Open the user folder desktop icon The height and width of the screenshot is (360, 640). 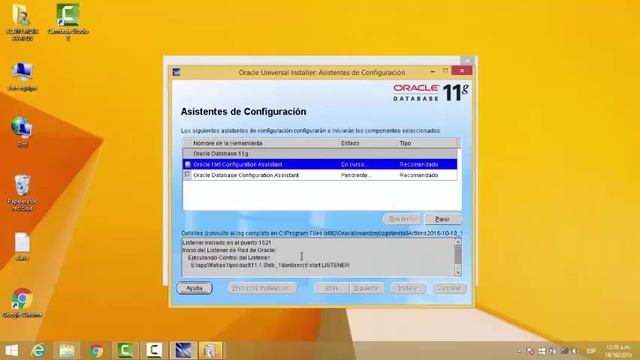[x=22, y=22]
